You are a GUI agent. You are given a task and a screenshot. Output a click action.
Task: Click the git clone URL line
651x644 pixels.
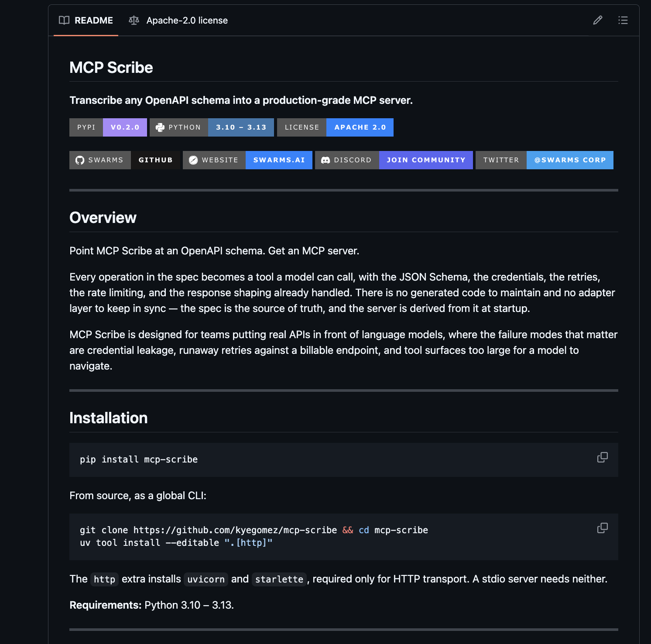pos(254,530)
